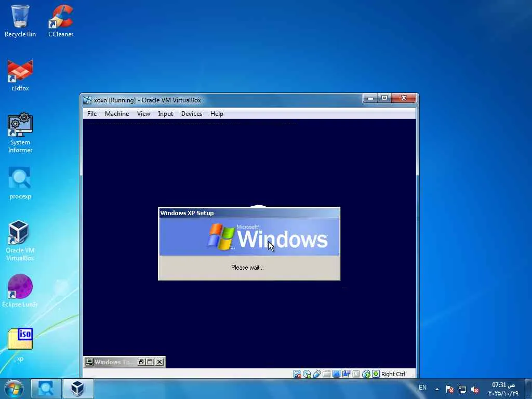Maximize the minimized Windows Ta... guest window
532x399 pixels.
point(150,362)
